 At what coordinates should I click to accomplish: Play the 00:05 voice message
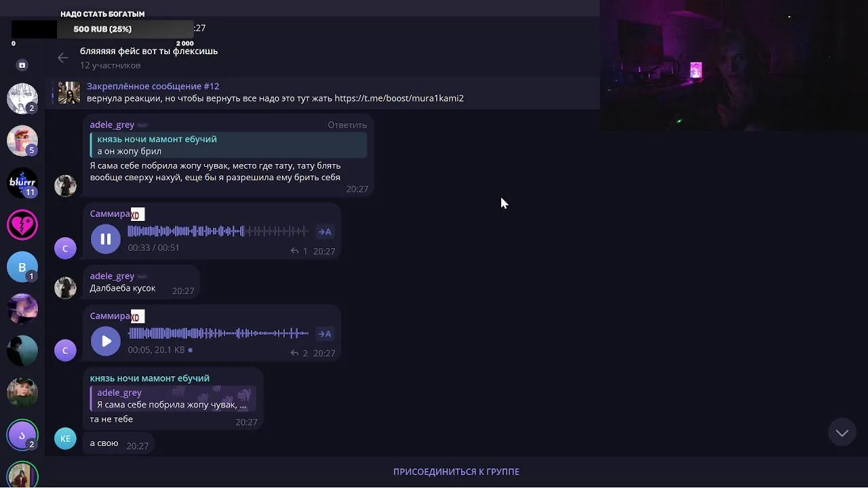pyautogui.click(x=106, y=341)
